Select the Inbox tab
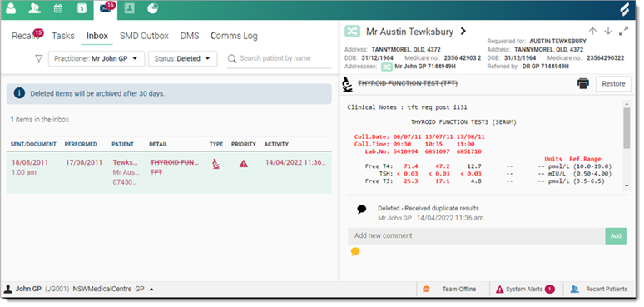This screenshot has width=644, height=307. [x=97, y=36]
